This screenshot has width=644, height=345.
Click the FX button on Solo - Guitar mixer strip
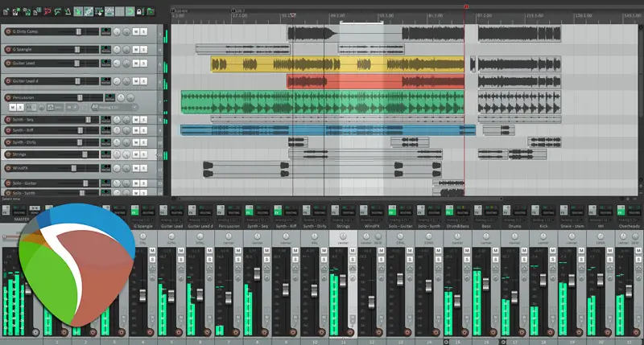point(392,211)
